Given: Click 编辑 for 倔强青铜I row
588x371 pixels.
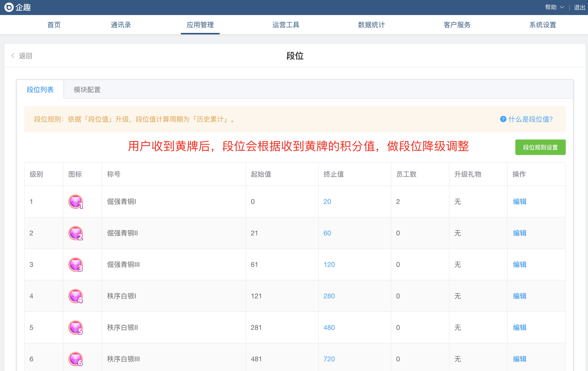Looking at the screenshot, I should pyautogui.click(x=519, y=201).
